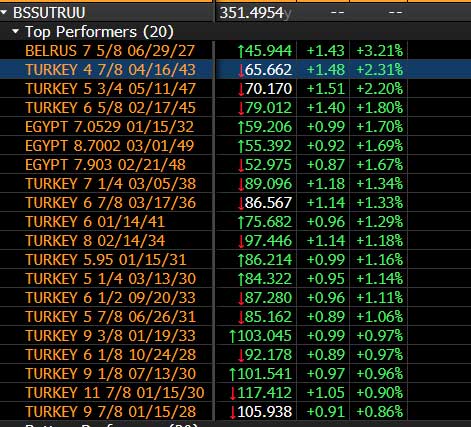Click percent change +2.31%
Screen dimensions: 471x427
coord(379,70)
